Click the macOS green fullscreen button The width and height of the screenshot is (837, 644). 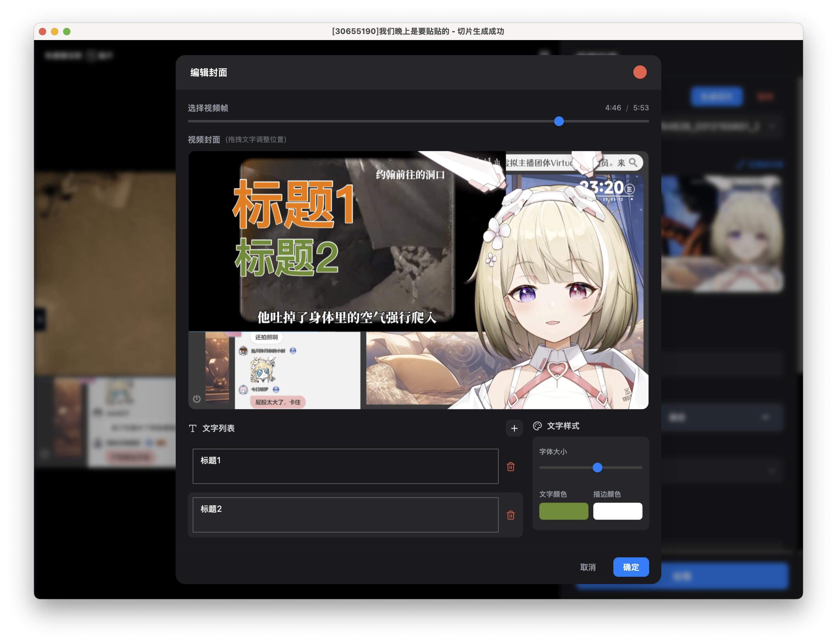click(x=67, y=32)
